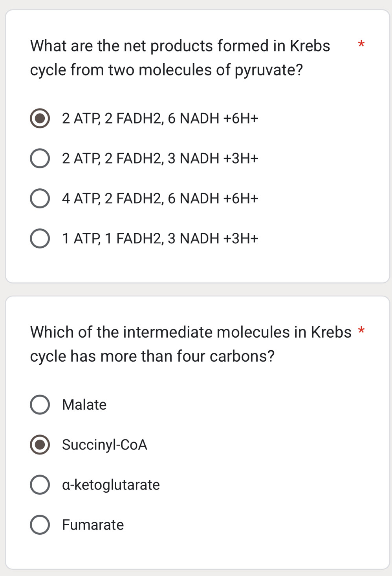Click the red asterisk on the second question
This screenshot has width=392, height=576.
(x=361, y=331)
